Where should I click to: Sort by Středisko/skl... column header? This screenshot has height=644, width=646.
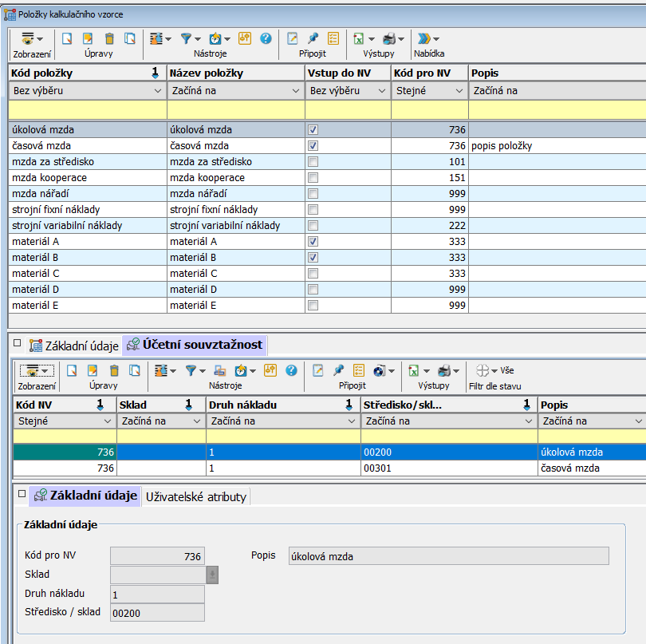coord(449,405)
